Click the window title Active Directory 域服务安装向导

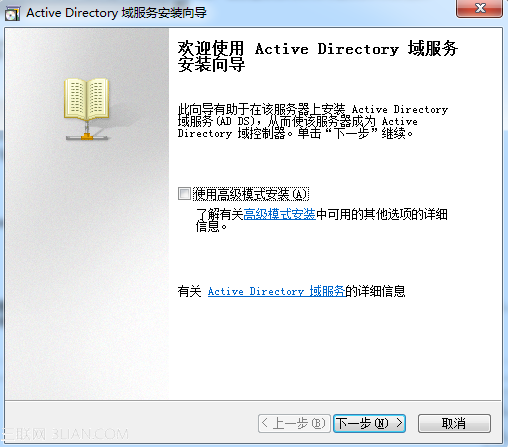pyautogui.click(x=116, y=13)
